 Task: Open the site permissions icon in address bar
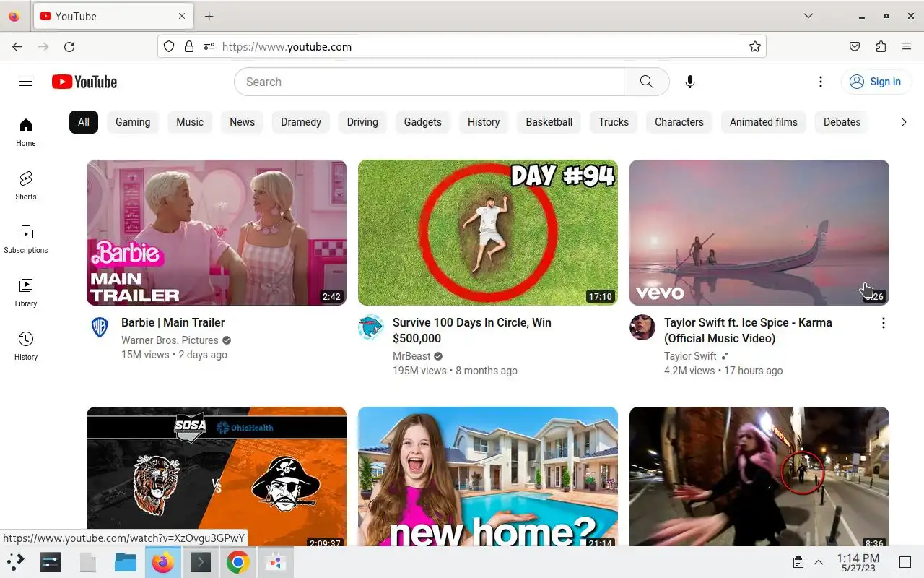pyautogui.click(x=209, y=46)
